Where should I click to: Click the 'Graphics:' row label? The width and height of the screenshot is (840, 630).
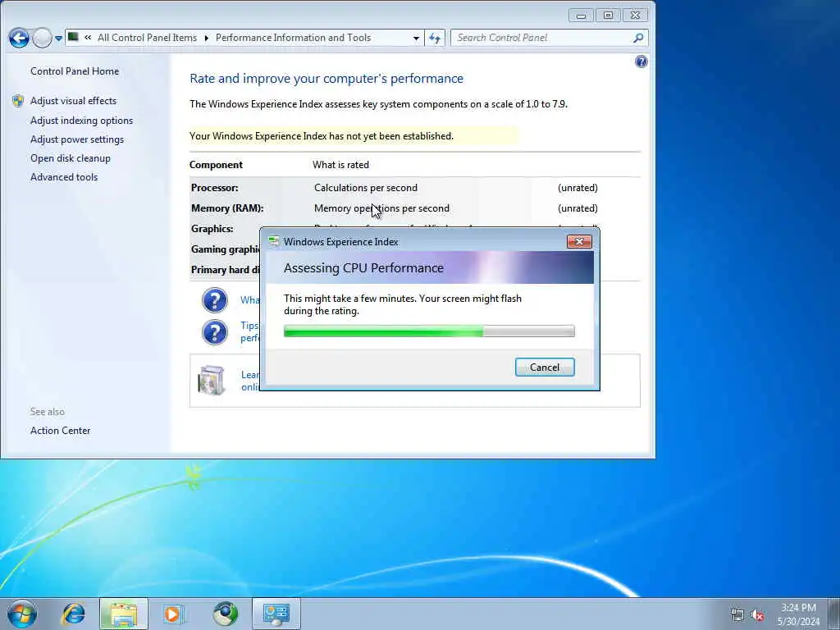click(212, 229)
